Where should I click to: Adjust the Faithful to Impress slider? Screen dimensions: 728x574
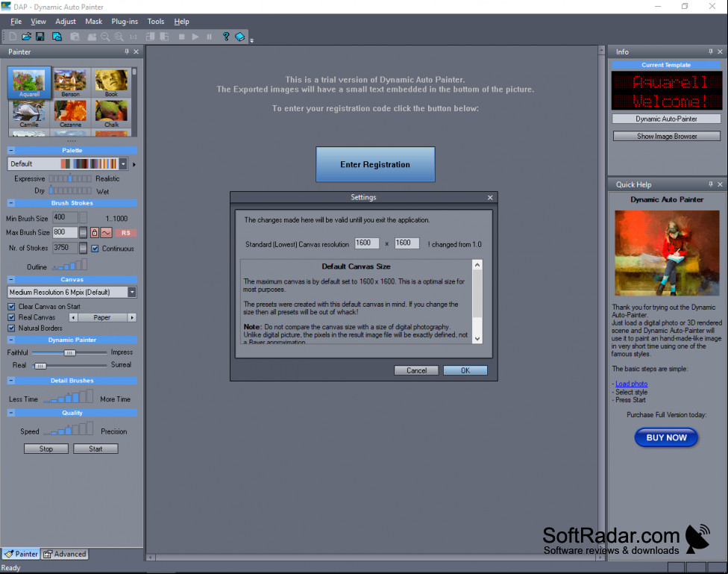point(69,353)
